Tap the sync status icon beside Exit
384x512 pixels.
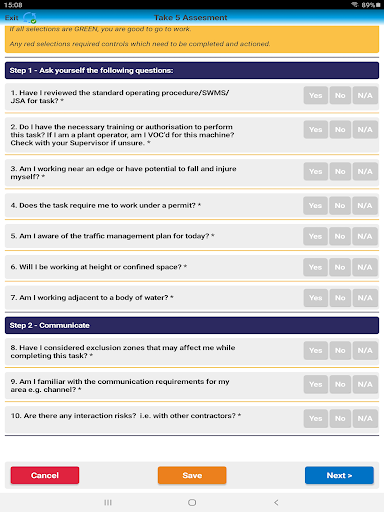30,18
